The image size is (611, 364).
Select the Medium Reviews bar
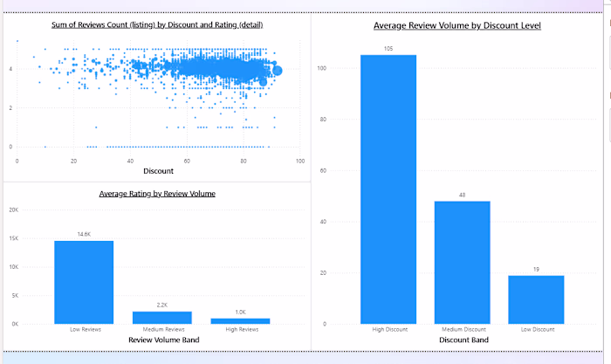pos(162,318)
